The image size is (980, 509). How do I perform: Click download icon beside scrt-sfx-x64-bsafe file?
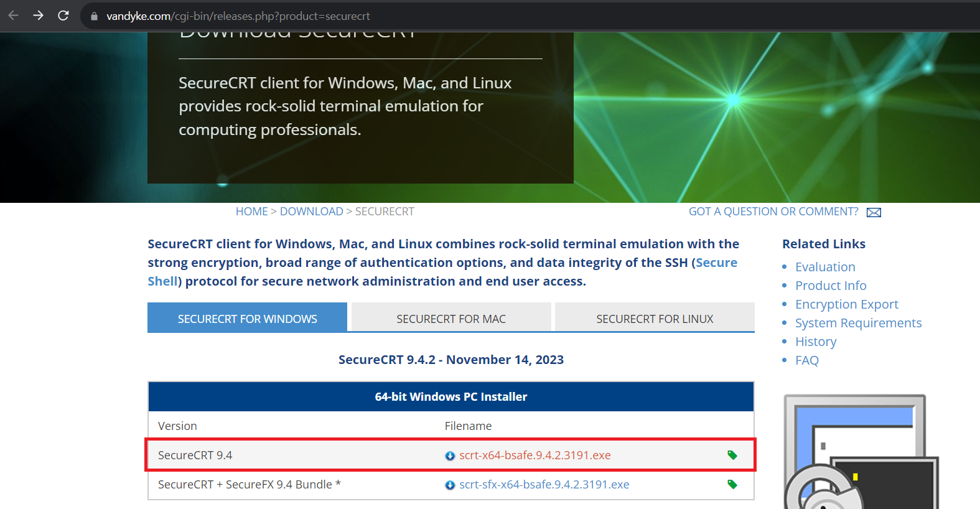pos(450,485)
